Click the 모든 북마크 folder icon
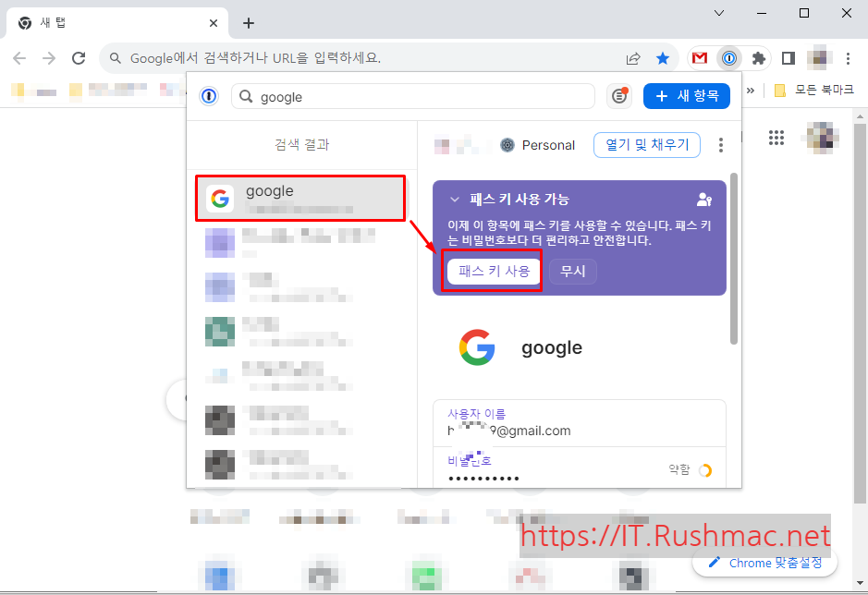 tap(781, 90)
